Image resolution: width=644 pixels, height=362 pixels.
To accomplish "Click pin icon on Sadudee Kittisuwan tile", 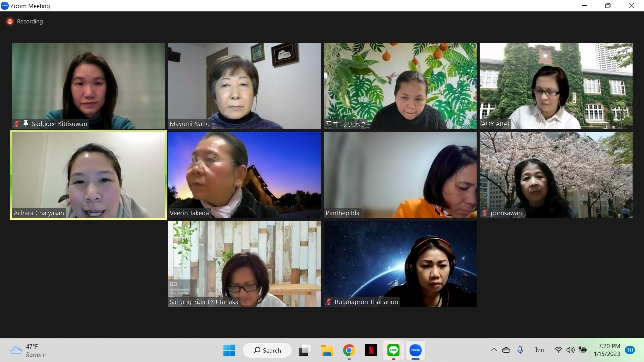I will click(26, 124).
